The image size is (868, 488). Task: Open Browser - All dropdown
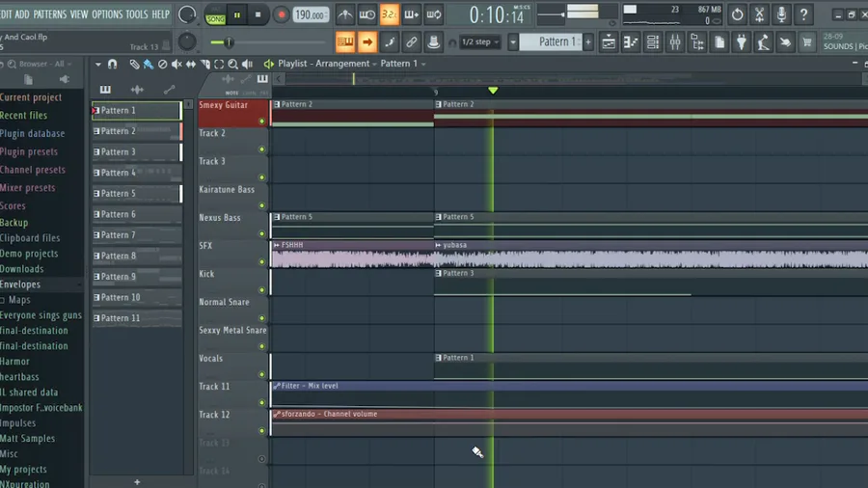click(x=45, y=65)
